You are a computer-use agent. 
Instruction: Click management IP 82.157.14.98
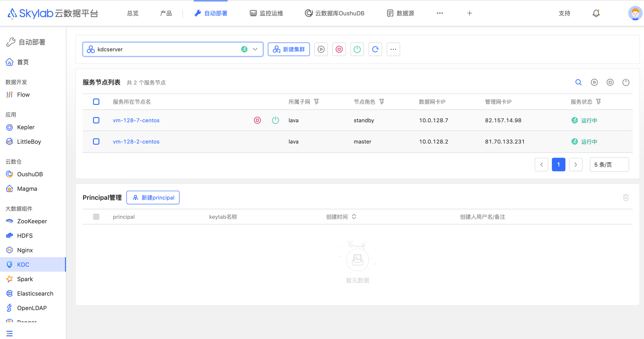tap(503, 120)
